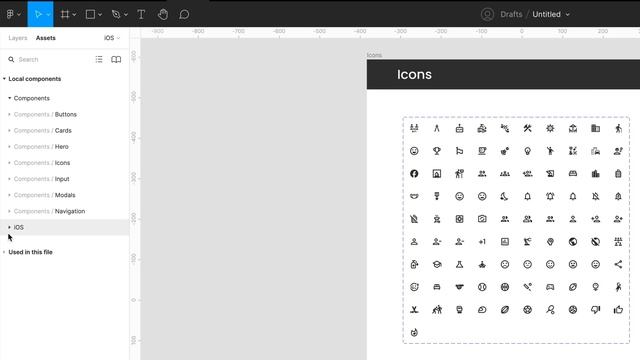Screen dimensions: 640x360
Task: Select the game controller icon
Action: click(550, 287)
